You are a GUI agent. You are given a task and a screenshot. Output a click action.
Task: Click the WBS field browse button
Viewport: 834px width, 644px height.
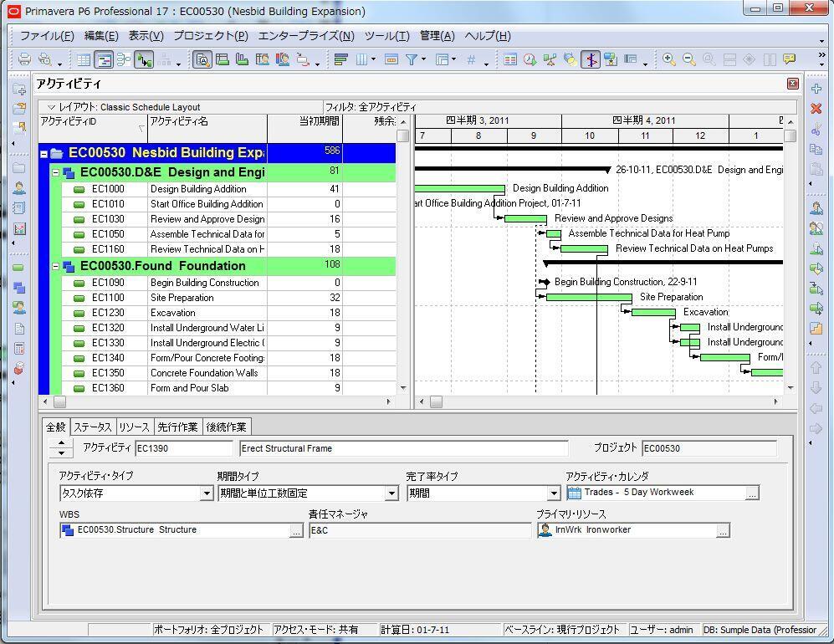coord(296,531)
